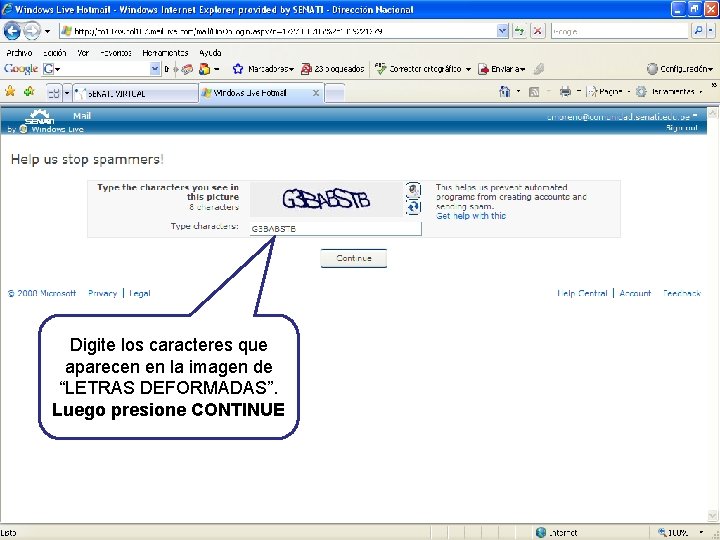This screenshot has height=540, width=720.
Task: Open the Legal footer link
Action: pyautogui.click(x=140, y=293)
